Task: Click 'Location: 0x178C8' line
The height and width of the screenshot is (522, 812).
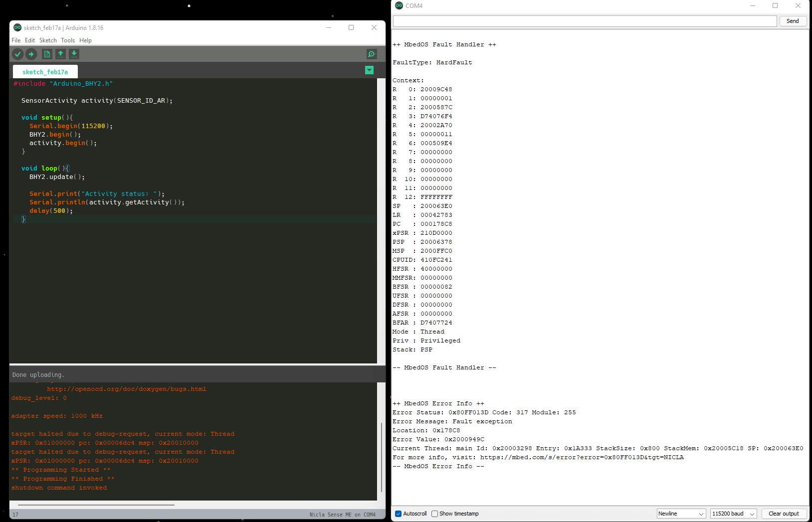Action: [426, 430]
